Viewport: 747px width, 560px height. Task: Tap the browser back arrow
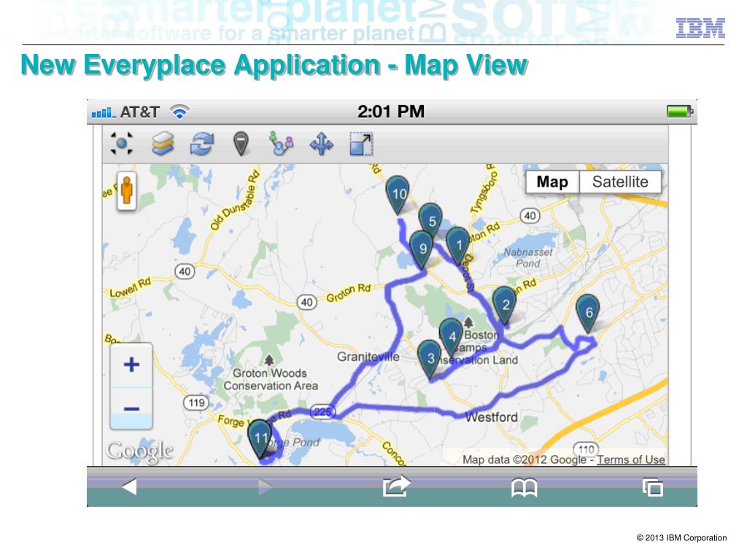pos(129,486)
